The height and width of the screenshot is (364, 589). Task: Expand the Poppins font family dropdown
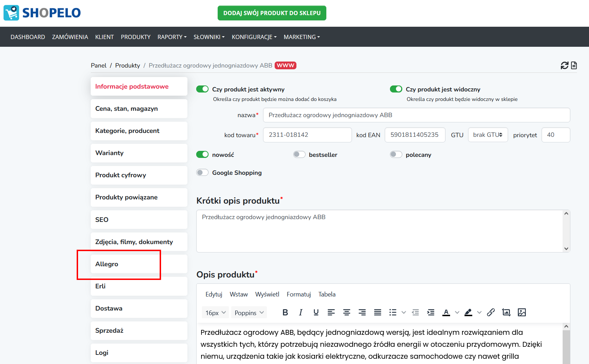(x=249, y=313)
